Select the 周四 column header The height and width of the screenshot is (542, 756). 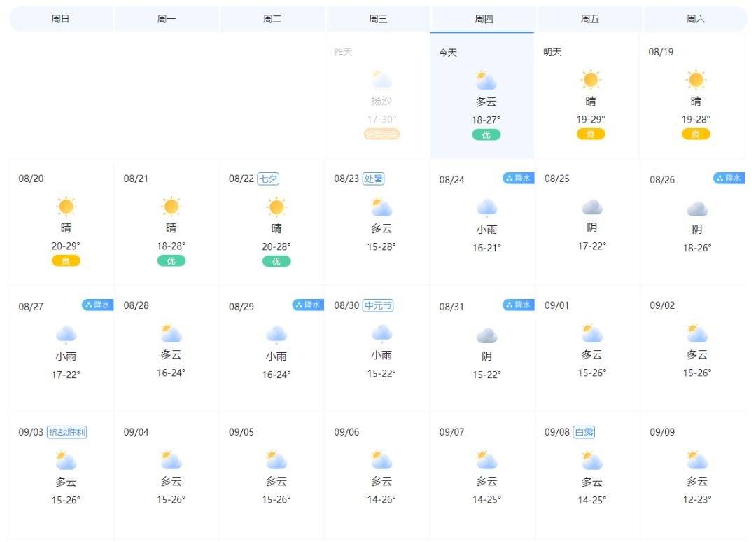point(484,19)
